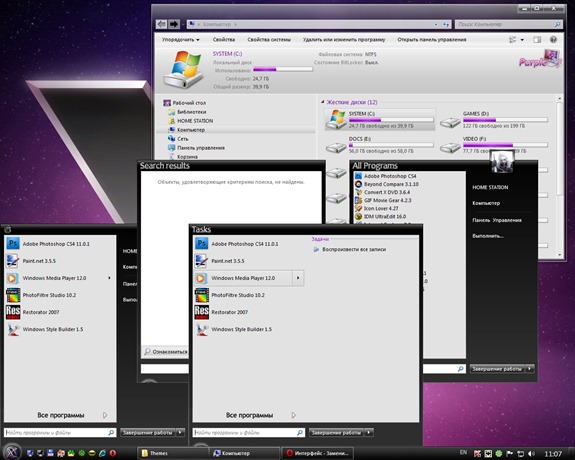Open Icon Lover 4.27

377,208
